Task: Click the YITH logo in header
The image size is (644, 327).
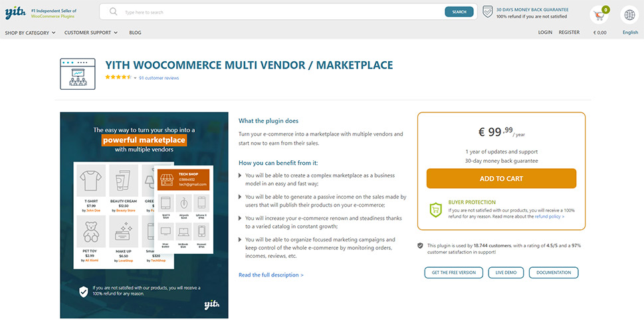Action: pyautogui.click(x=15, y=13)
